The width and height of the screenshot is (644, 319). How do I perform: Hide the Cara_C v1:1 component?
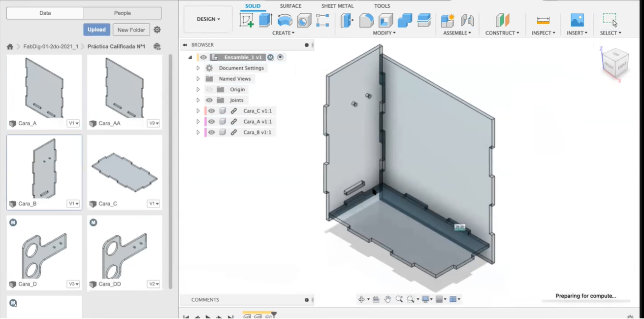[x=211, y=111]
